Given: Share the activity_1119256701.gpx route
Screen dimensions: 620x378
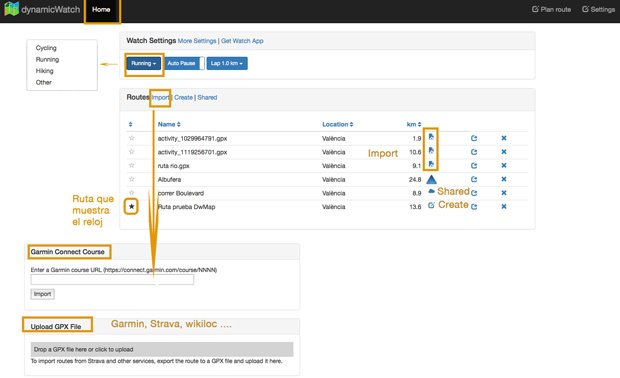Looking at the screenshot, I should [x=474, y=152].
